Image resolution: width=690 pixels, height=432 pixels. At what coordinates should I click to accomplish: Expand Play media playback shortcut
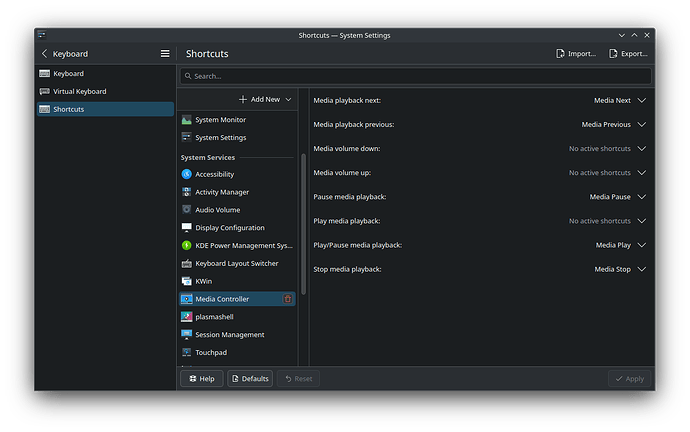pos(642,221)
